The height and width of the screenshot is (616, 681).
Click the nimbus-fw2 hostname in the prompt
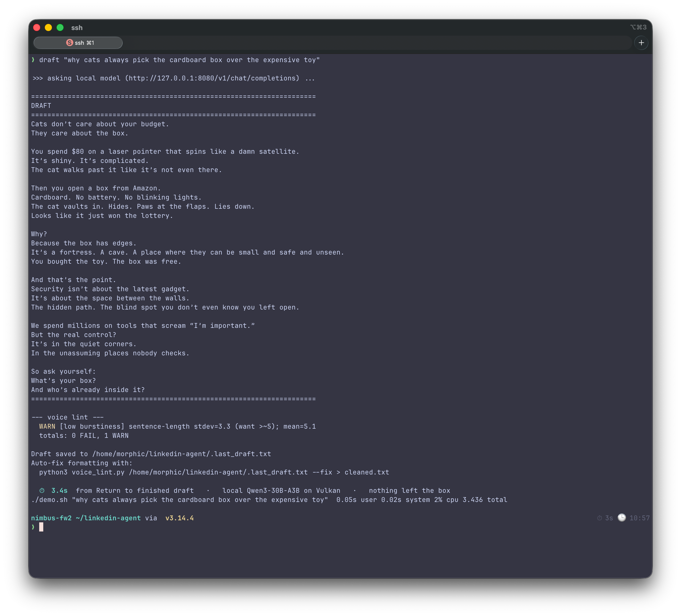[51, 518]
